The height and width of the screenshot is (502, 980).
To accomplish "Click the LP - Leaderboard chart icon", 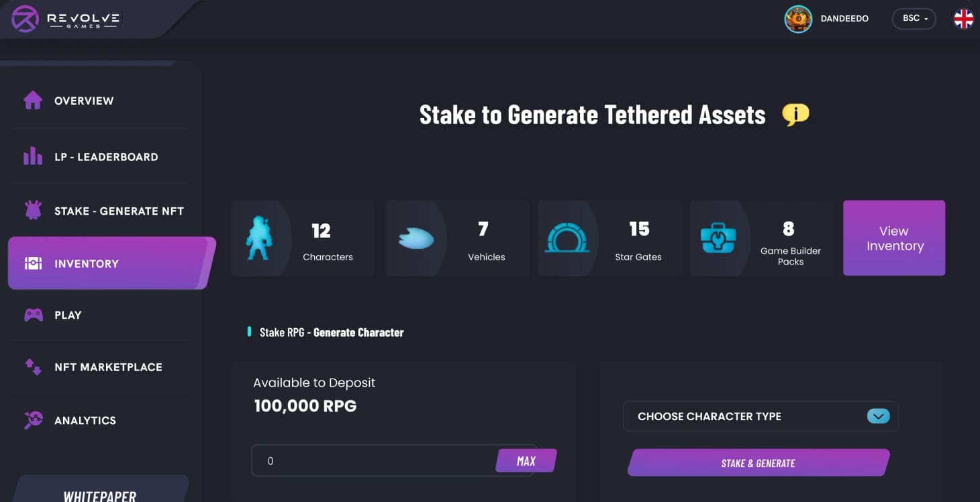I will click(33, 156).
